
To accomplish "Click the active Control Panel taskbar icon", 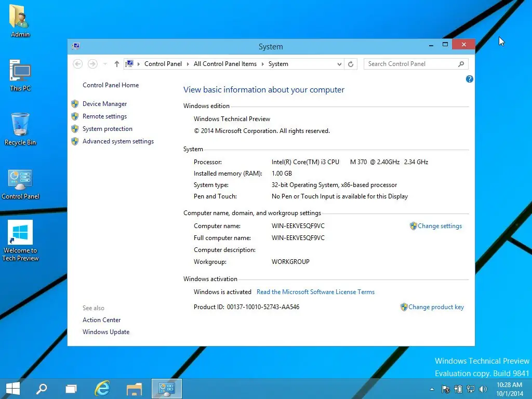I will tap(166, 388).
